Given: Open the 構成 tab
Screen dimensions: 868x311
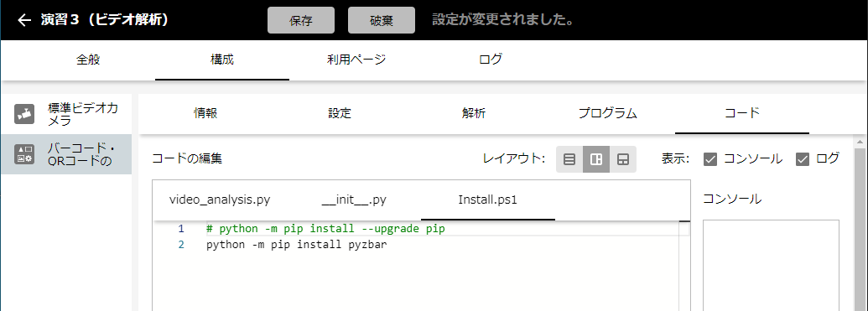Looking at the screenshot, I should 222,60.
